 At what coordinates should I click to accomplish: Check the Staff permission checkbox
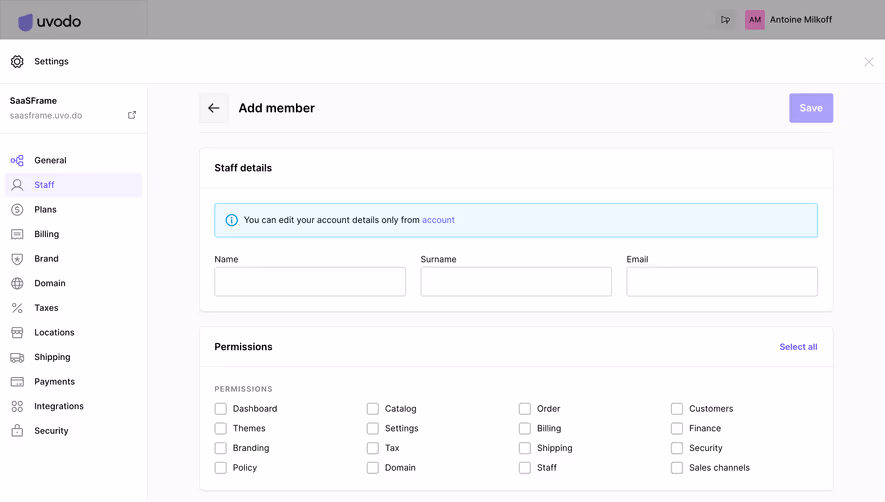[525, 468]
